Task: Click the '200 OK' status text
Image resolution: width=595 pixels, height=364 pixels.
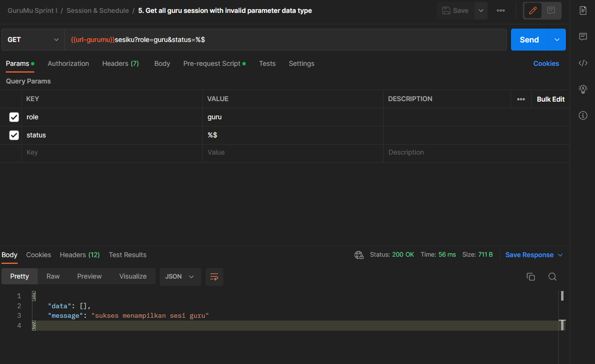Action: click(x=403, y=255)
